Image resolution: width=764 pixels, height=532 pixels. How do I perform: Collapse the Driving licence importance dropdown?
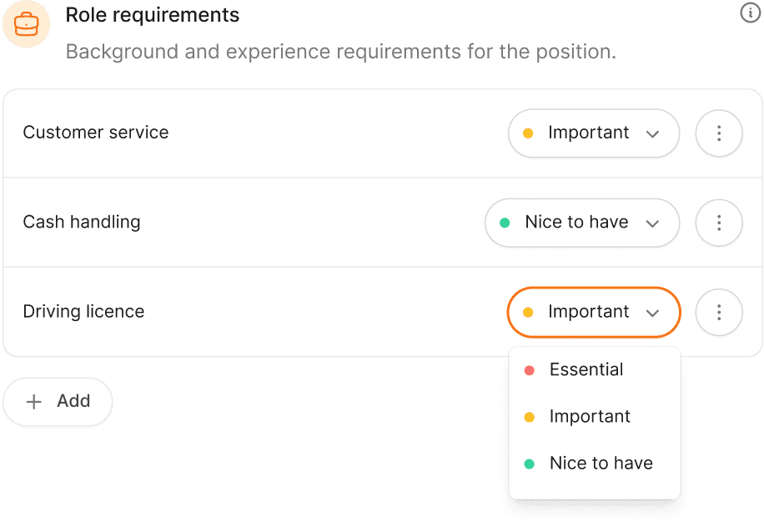click(x=593, y=312)
